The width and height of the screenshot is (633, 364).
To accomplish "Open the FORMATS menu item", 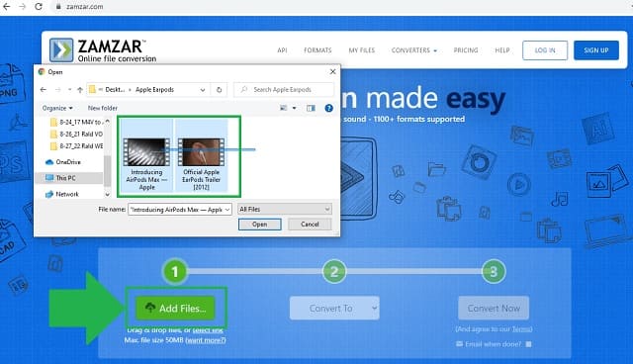I will 317,50.
